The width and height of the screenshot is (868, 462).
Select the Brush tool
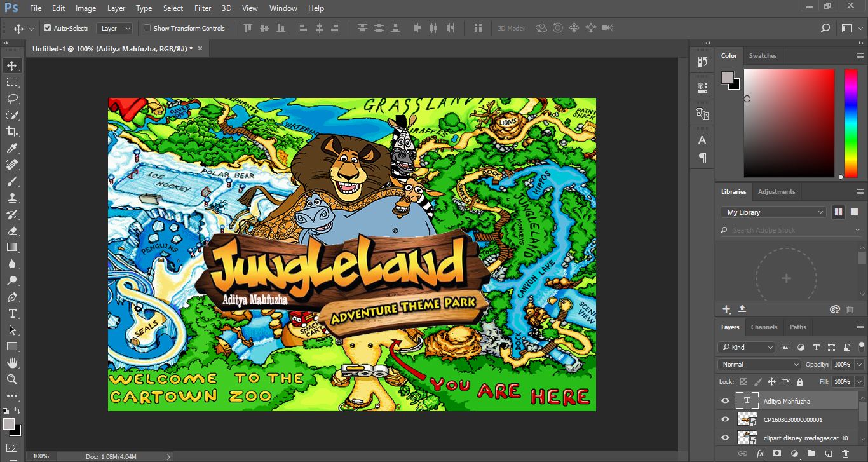tap(12, 181)
